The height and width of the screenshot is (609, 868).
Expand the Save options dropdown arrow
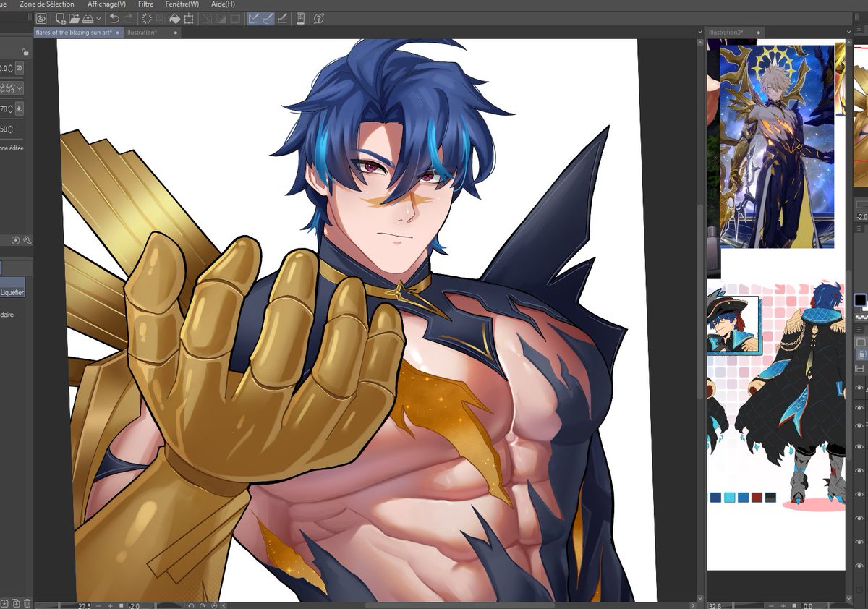tap(97, 19)
